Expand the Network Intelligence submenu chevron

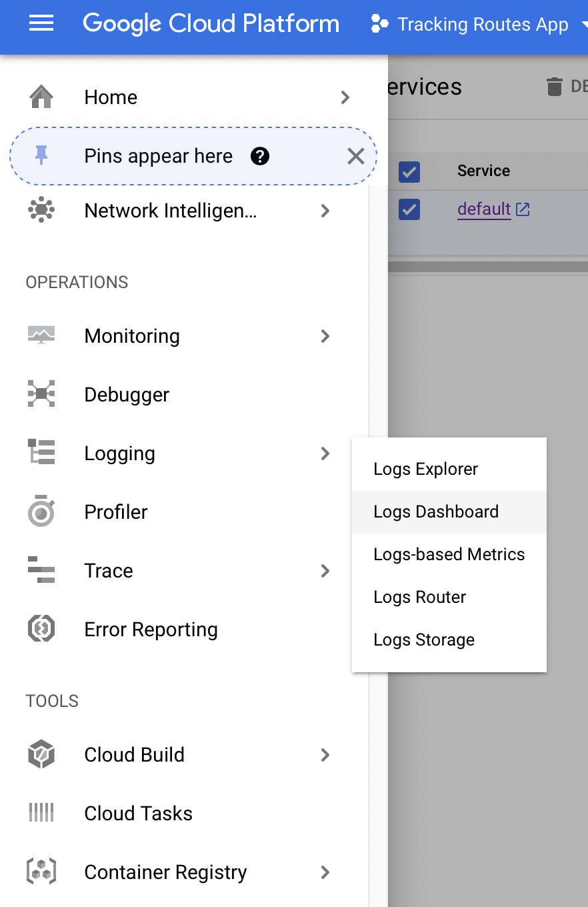coord(325,211)
